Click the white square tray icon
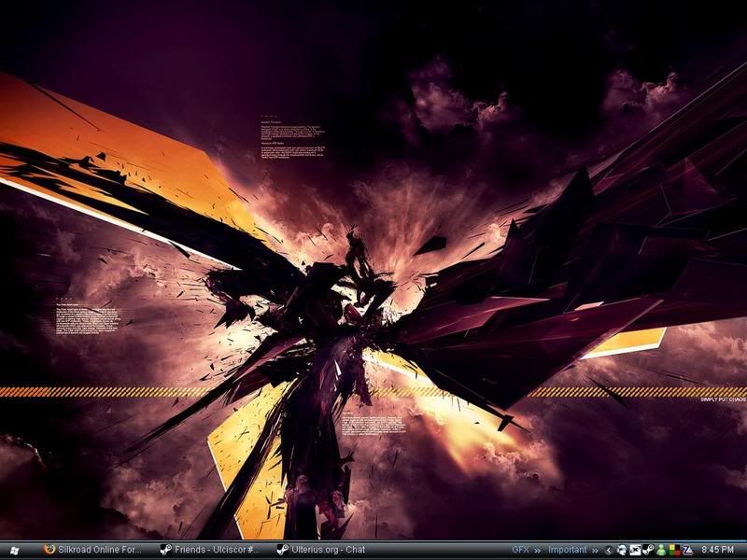 [635, 550]
